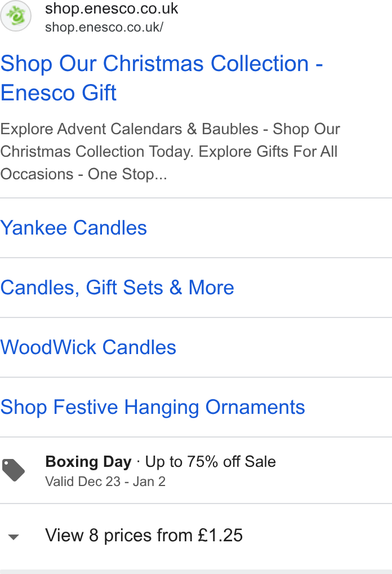Expand the prices list with the triangle arrow
This screenshot has height=574, width=392.
[14, 537]
